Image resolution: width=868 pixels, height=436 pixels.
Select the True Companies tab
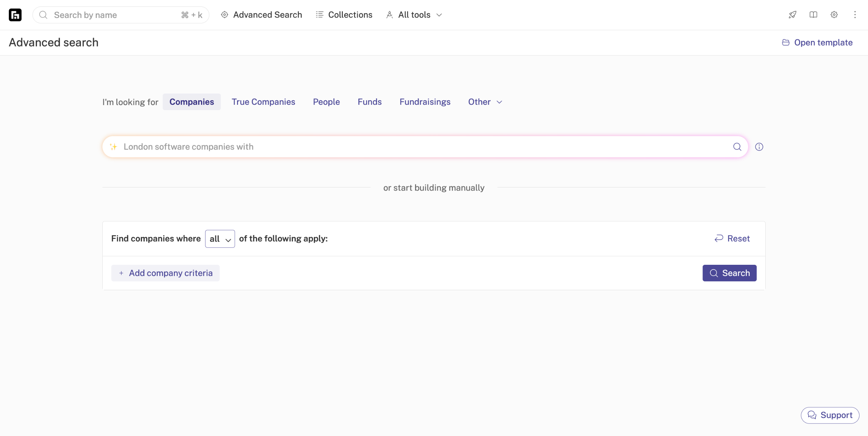pyautogui.click(x=263, y=102)
